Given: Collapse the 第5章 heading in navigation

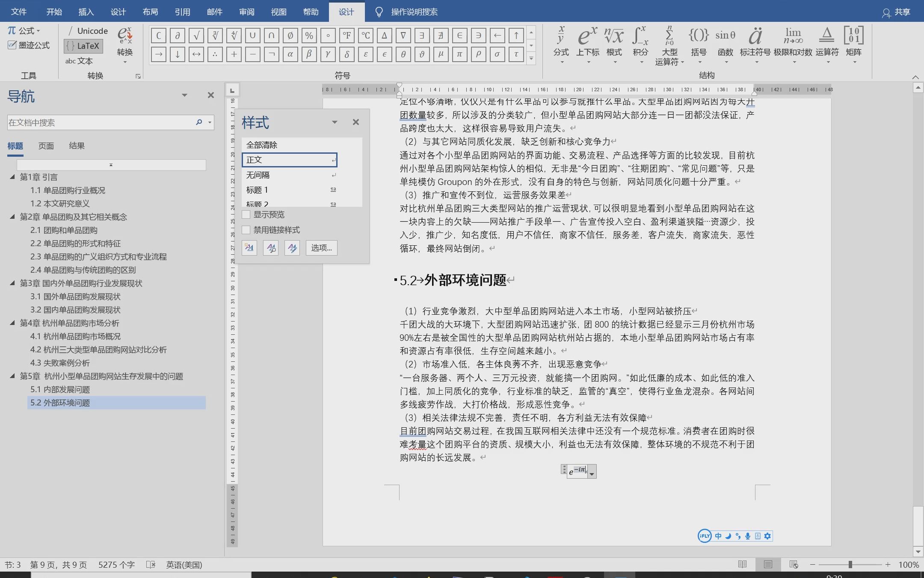Looking at the screenshot, I should tap(12, 376).
